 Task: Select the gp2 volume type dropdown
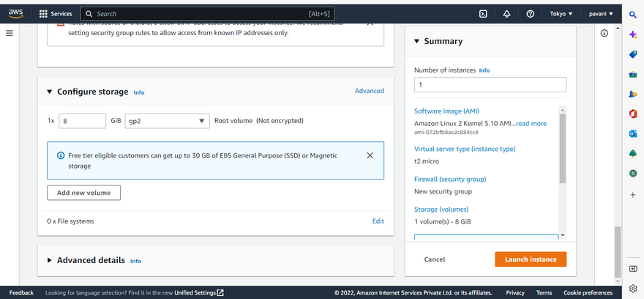coord(167,121)
